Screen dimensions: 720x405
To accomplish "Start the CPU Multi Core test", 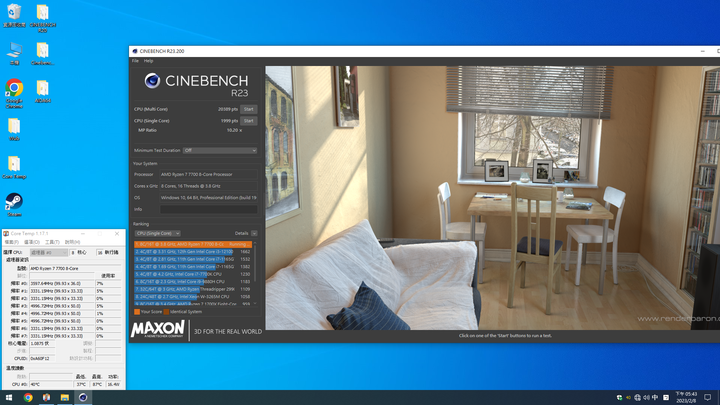I will [x=248, y=109].
